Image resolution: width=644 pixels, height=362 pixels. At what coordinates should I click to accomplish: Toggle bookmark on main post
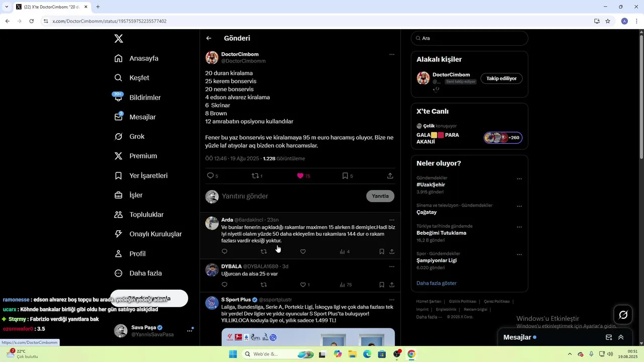tap(345, 176)
